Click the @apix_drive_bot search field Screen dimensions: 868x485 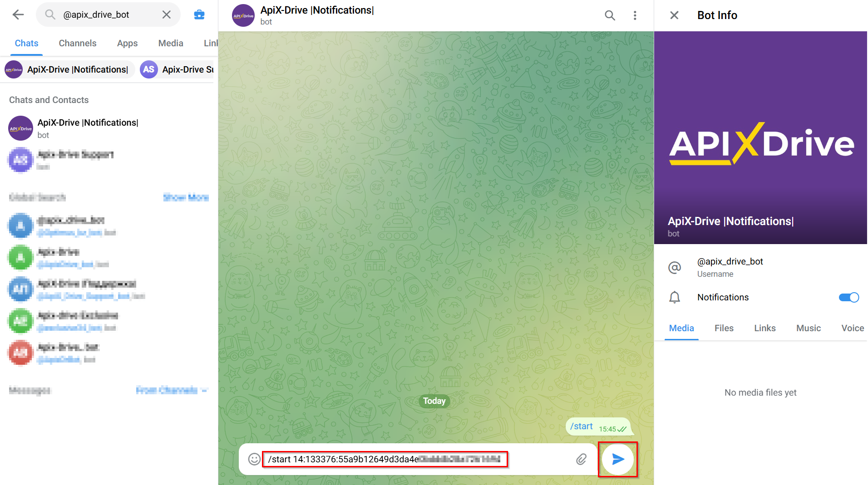coord(109,15)
